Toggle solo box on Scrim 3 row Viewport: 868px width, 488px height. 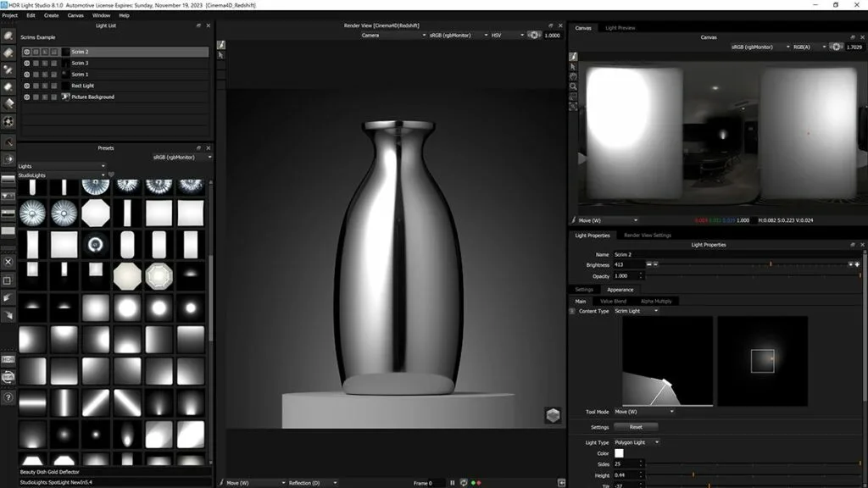click(36, 63)
